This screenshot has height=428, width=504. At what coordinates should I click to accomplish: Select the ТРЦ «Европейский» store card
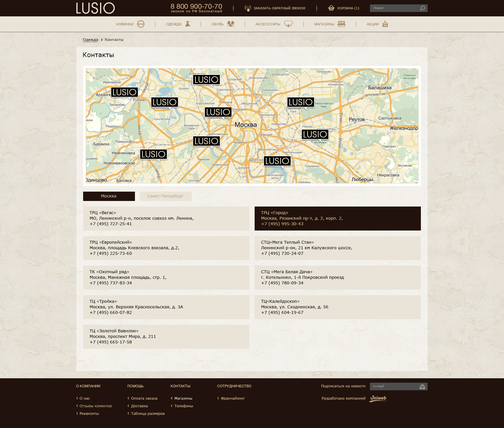pyautogui.click(x=166, y=248)
